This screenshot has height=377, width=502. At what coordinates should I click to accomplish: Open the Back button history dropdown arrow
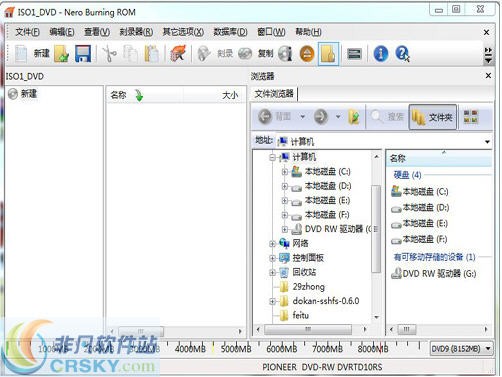[x=302, y=117]
